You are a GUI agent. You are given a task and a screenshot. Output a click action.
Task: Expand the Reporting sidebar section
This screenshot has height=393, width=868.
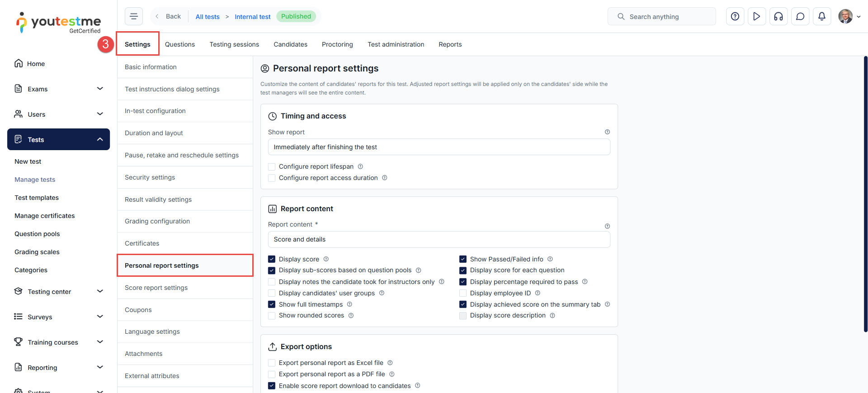tap(100, 367)
